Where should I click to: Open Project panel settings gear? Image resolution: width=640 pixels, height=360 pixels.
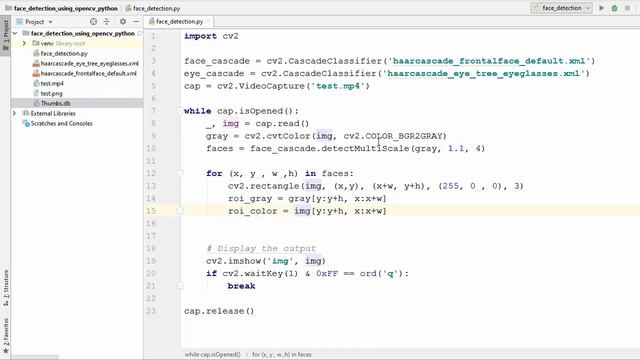click(122, 22)
